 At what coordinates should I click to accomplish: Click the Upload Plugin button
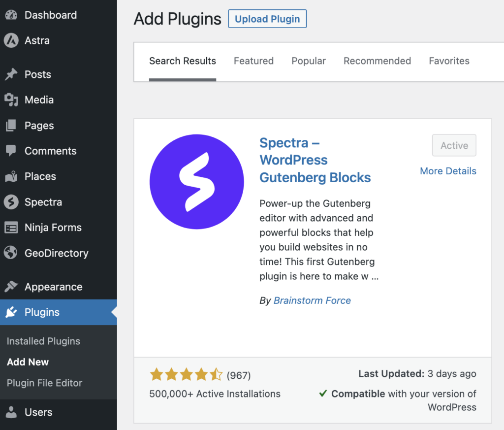[x=267, y=19]
